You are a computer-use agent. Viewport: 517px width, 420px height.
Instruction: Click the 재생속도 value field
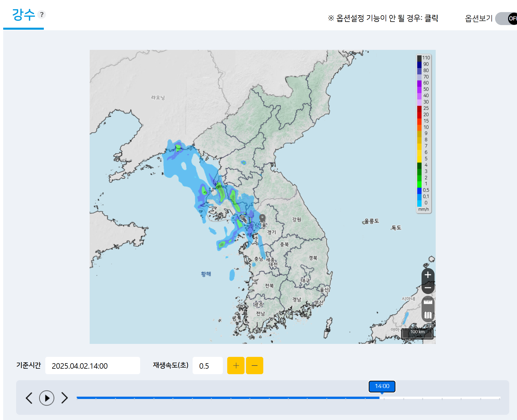pyautogui.click(x=207, y=366)
